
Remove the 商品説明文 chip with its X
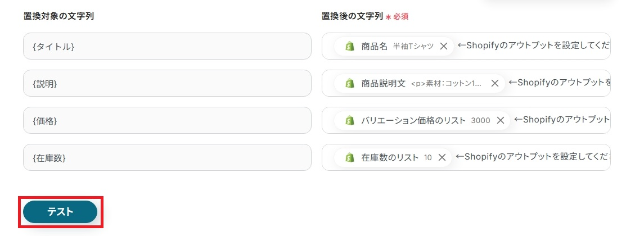(495, 83)
